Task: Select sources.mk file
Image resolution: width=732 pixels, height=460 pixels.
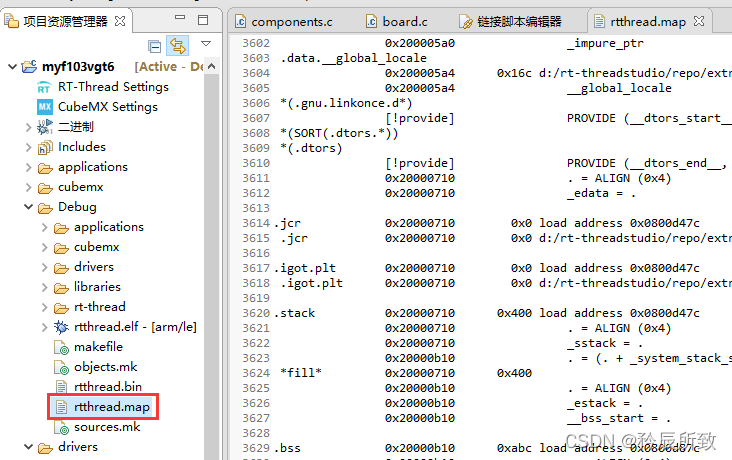Action: 107,427
